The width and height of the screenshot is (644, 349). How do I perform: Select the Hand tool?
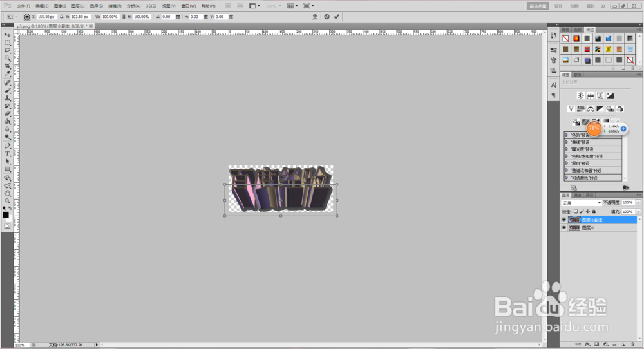click(7, 193)
